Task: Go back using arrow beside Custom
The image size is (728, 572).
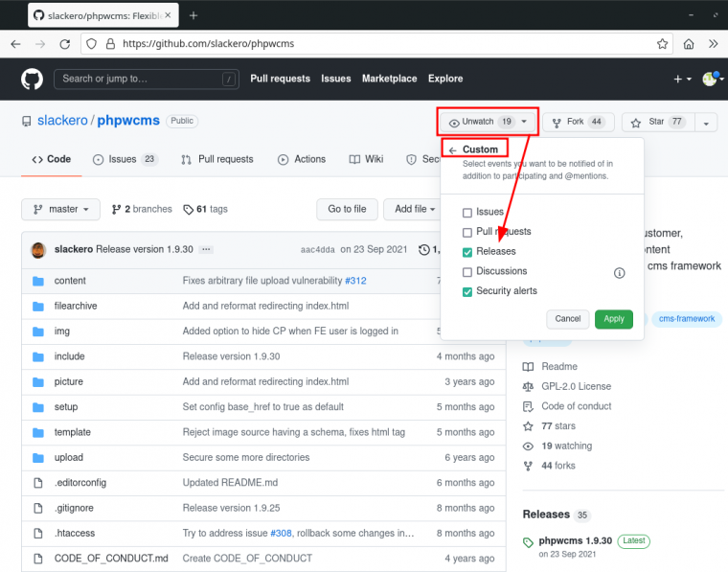Action: pos(453,150)
